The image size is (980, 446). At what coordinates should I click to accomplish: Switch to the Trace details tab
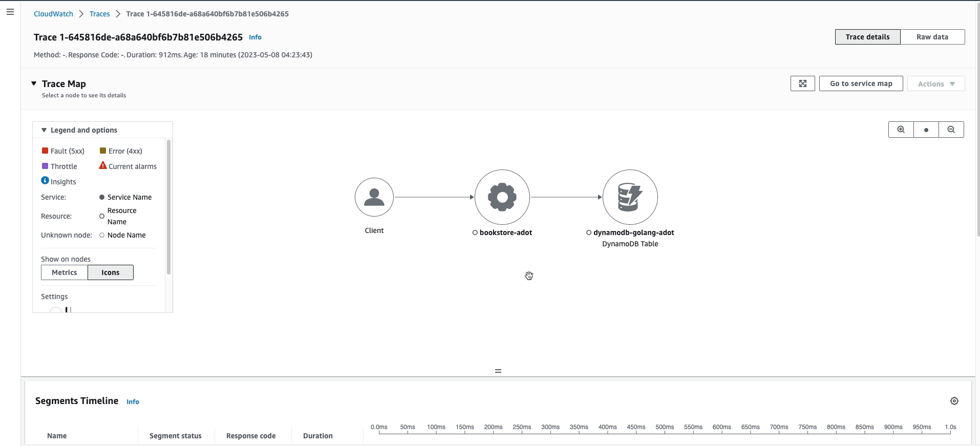tap(867, 37)
